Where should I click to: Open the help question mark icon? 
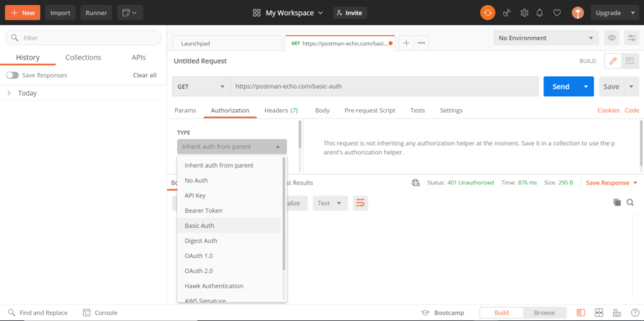point(635,313)
